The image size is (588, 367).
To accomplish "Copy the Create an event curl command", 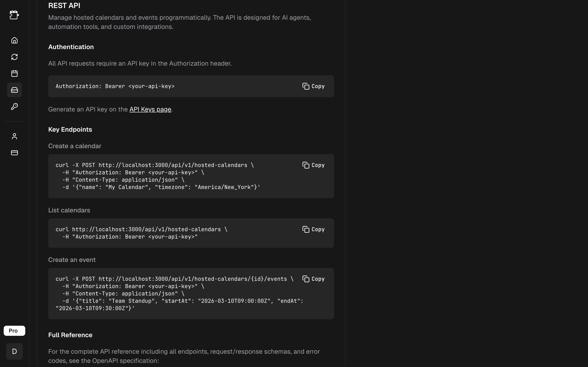I will [x=314, y=279].
